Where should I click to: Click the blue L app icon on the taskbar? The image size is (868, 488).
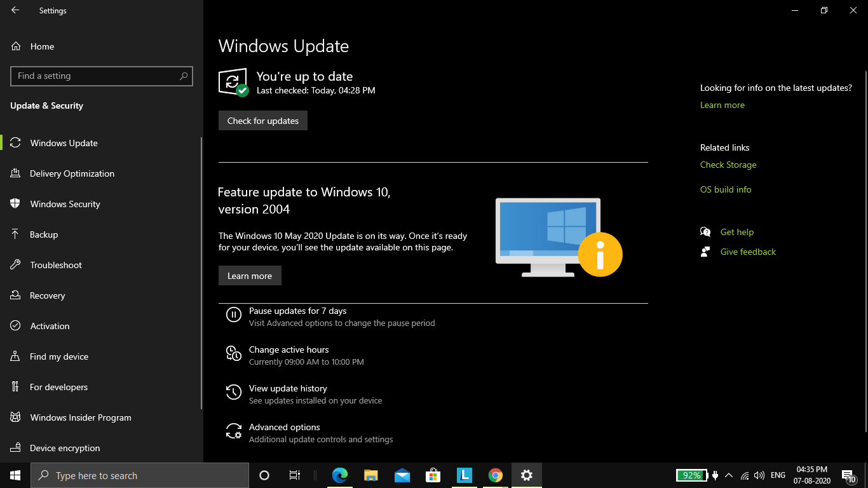[x=465, y=475]
